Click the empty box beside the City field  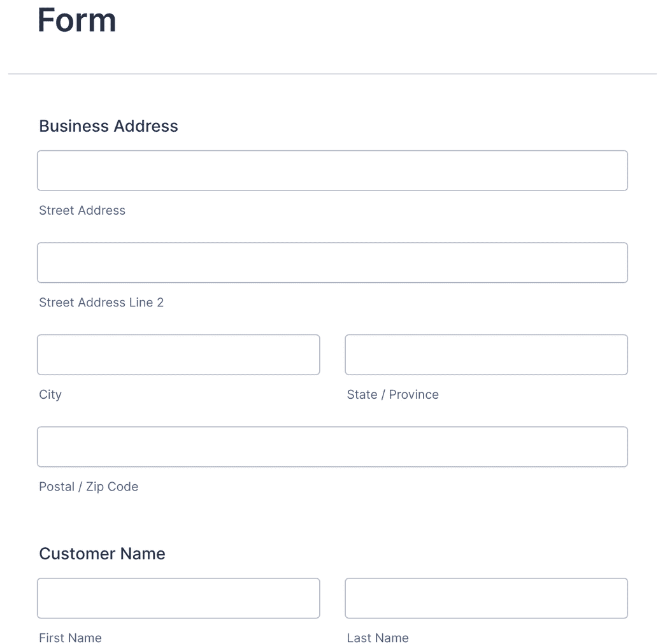tap(486, 354)
